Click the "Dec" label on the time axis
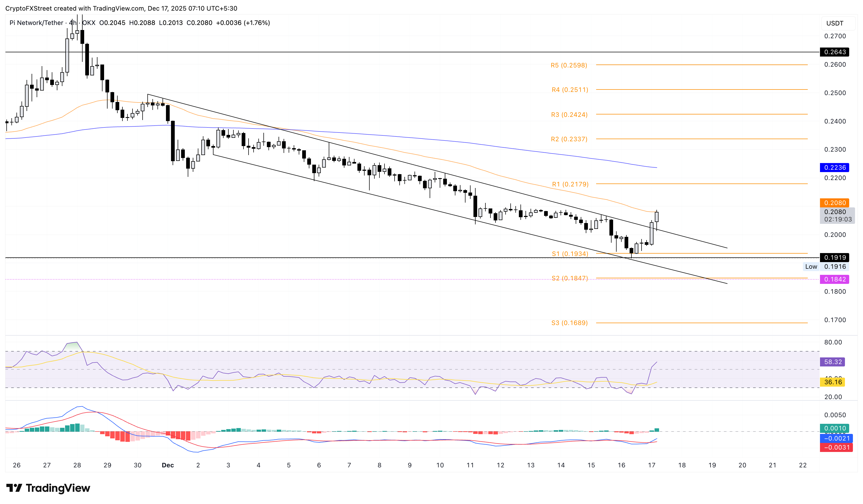Viewport: 863px width, 504px height. pos(168,465)
